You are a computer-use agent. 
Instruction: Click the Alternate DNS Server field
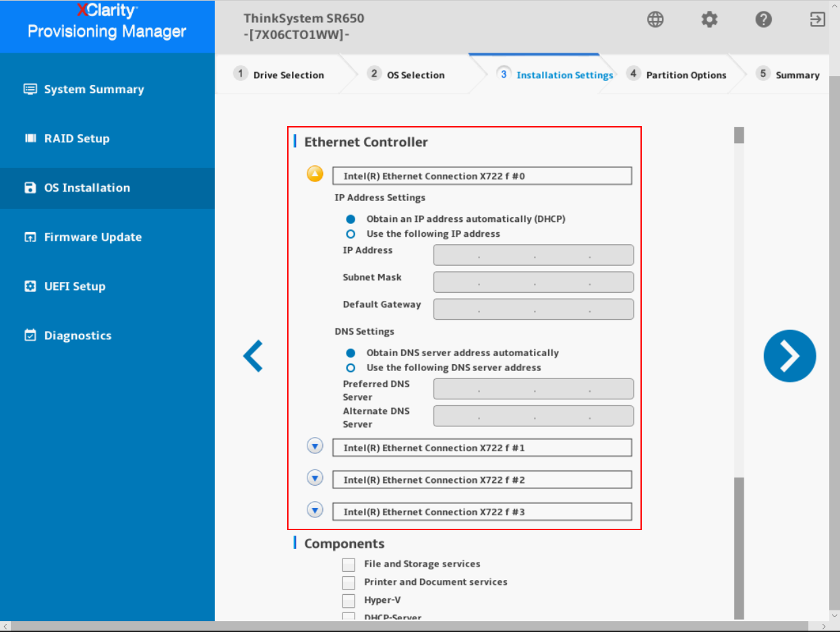pyautogui.click(x=533, y=415)
